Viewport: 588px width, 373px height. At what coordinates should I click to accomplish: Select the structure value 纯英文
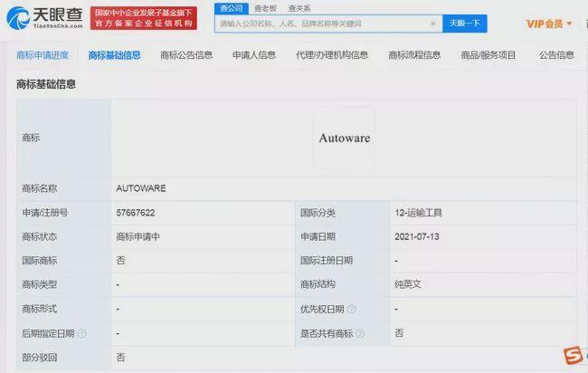408,284
